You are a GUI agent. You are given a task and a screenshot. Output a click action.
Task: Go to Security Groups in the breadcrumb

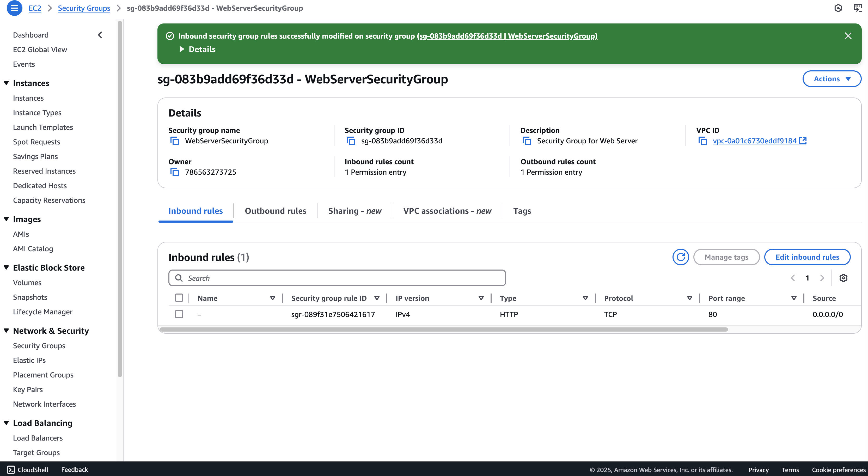coord(84,8)
